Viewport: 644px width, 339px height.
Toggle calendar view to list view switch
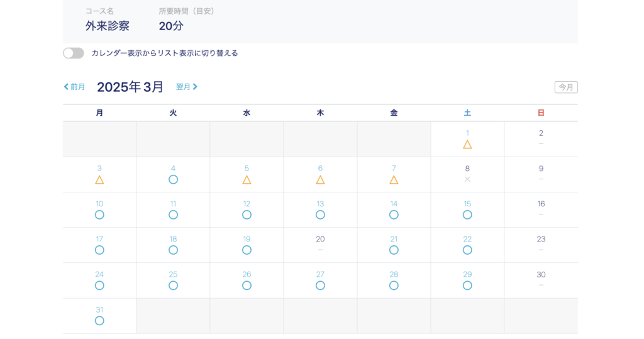pyautogui.click(x=74, y=53)
